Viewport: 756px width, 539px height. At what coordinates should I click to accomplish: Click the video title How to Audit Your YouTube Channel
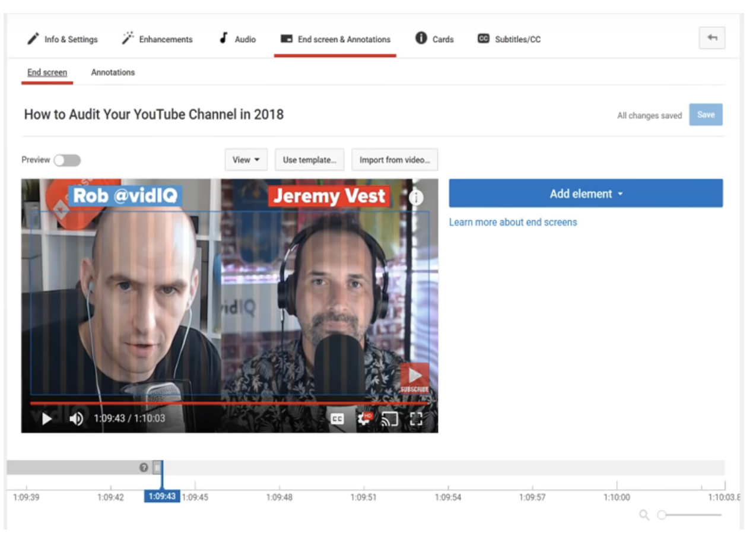pos(154,114)
